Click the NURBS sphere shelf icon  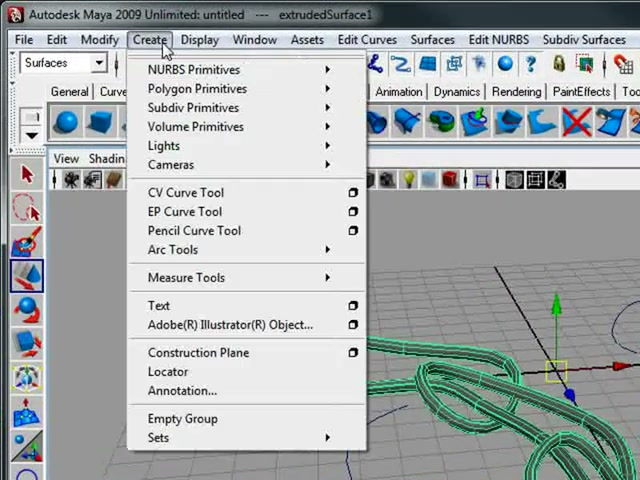coord(66,122)
